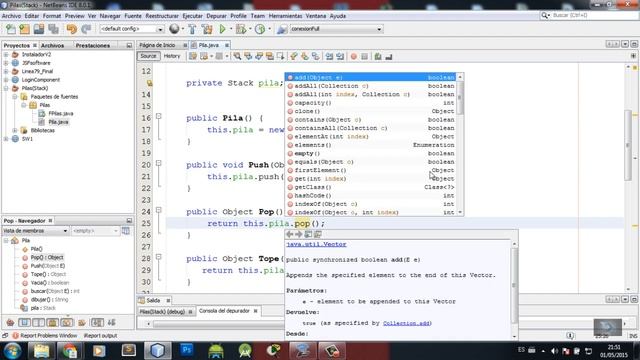Open the search magnifier in top-right box
Screen dimensions: 640x360
[545, 16]
